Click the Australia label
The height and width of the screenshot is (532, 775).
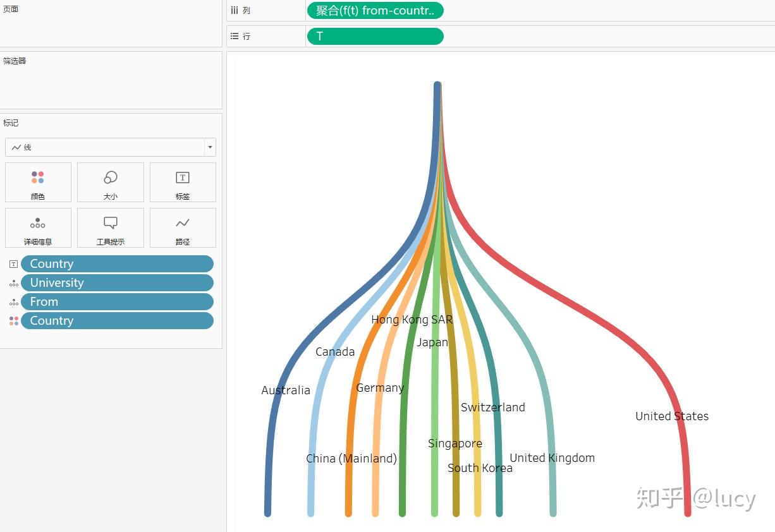tap(286, 390)
